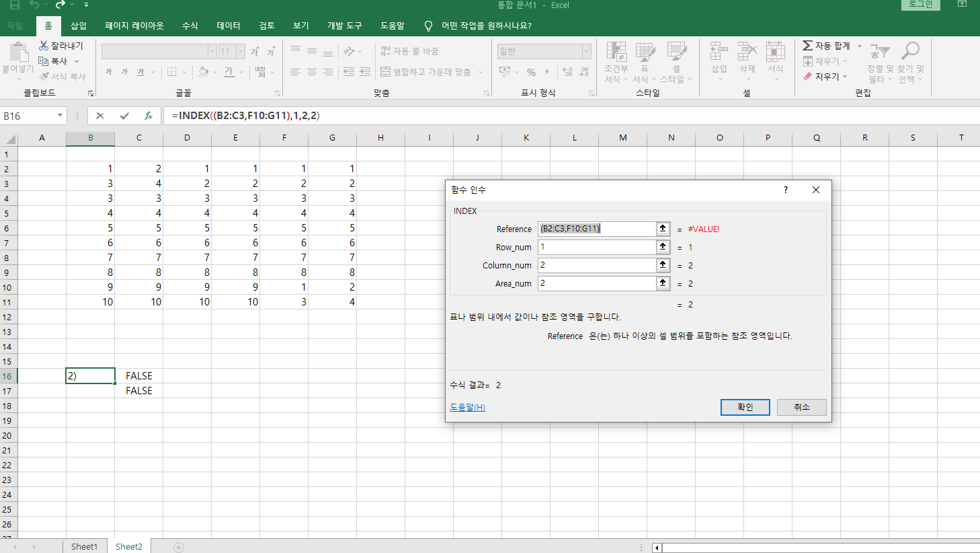Expand the Name Box dropdown arrow
This screenshot has width=980, height=553.
[60, 116]
